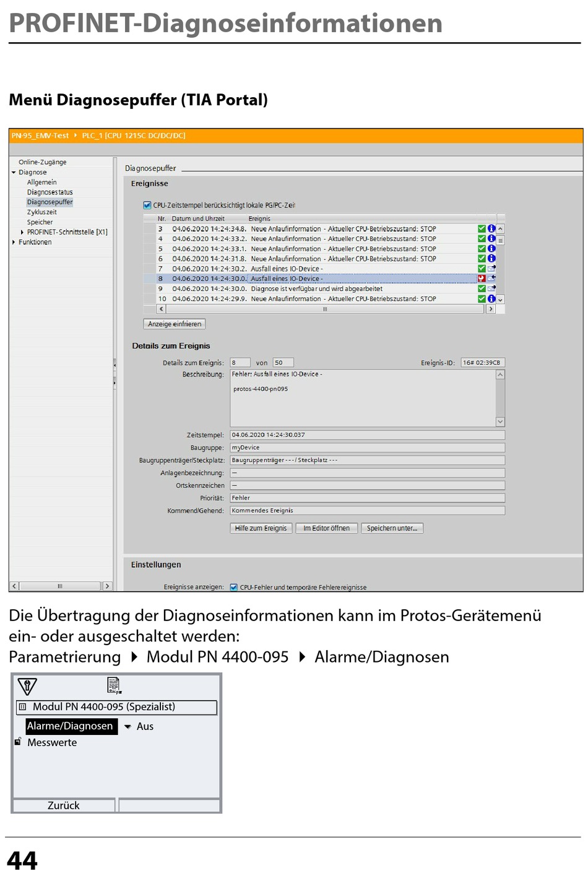Click green status icon for event 4
Viewport: 588px width, 870px height.
[482, 238]
